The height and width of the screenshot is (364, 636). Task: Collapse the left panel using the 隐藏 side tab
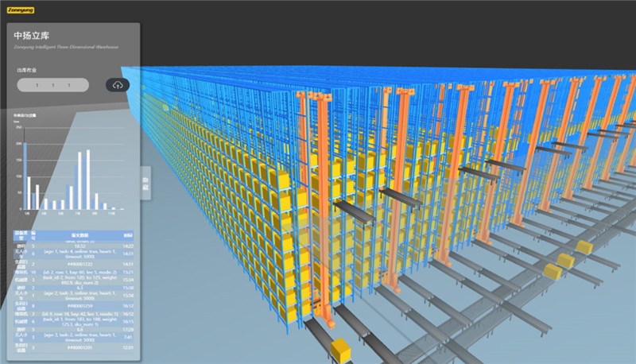[x=145, y=182]
